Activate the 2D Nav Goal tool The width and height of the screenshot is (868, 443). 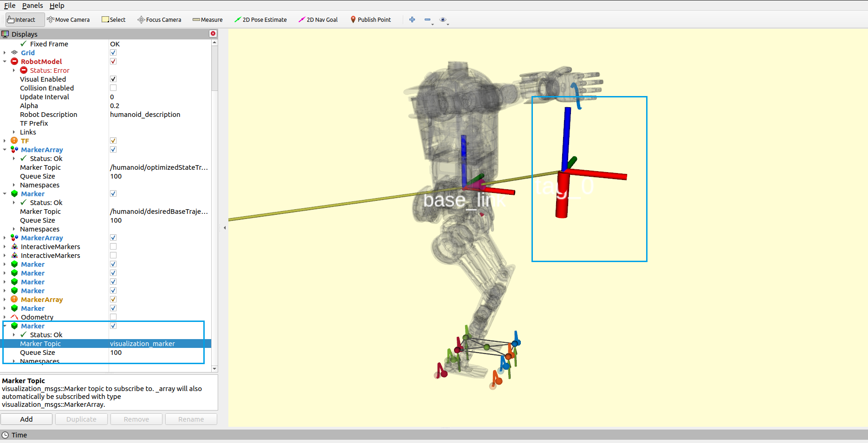point(318,19)
